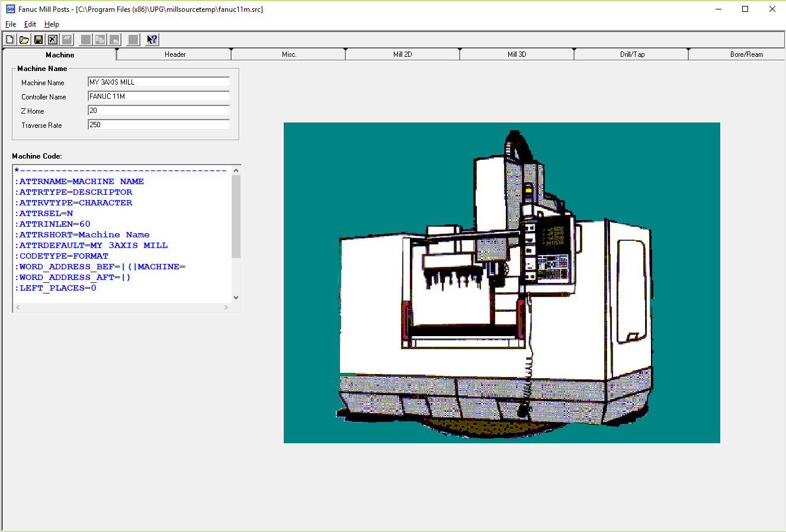Viewport: 786px width, 532px height.
Task: Click the line ':ATTRVTYPE=CHARACTER'
Action: click(x=73, y=203)
